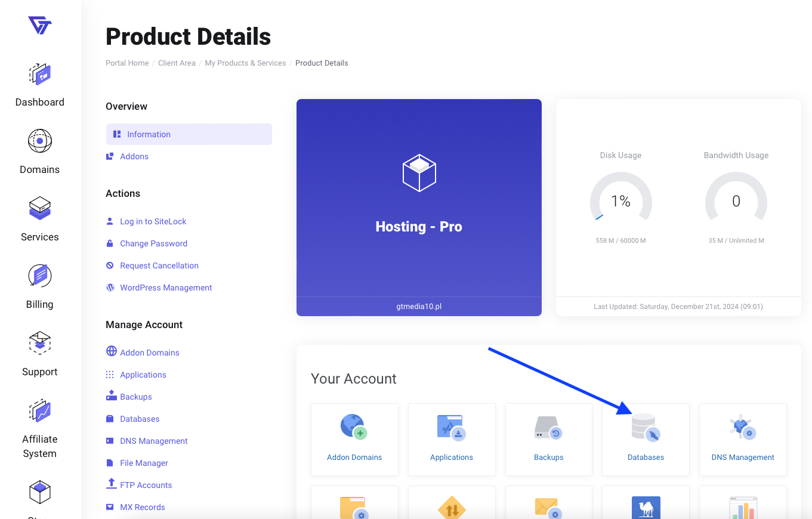Click the person icon beside Log in to SiteLock
This screenshot has width=812, height=519.
click(x=110, y=221)
